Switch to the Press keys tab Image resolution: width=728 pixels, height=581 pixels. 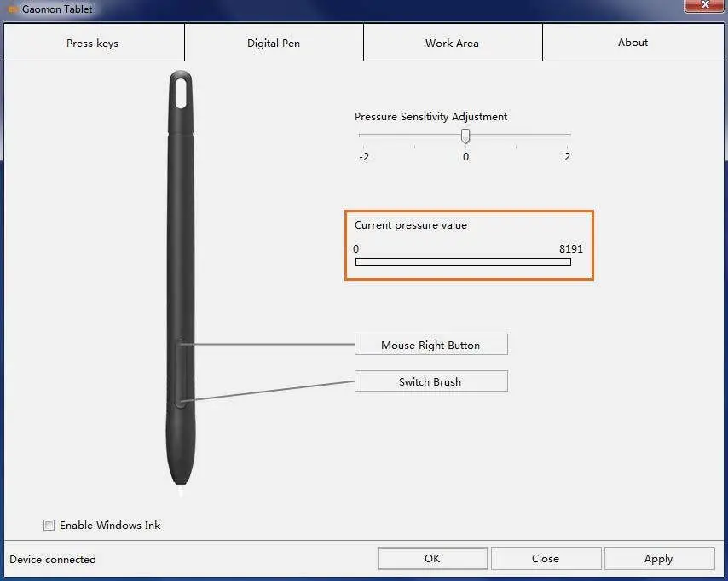pyautogui.click(x=94, y=43)
